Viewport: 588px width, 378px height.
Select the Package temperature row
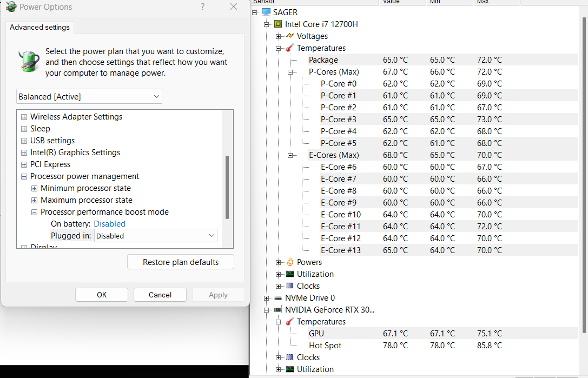[443, 60]
